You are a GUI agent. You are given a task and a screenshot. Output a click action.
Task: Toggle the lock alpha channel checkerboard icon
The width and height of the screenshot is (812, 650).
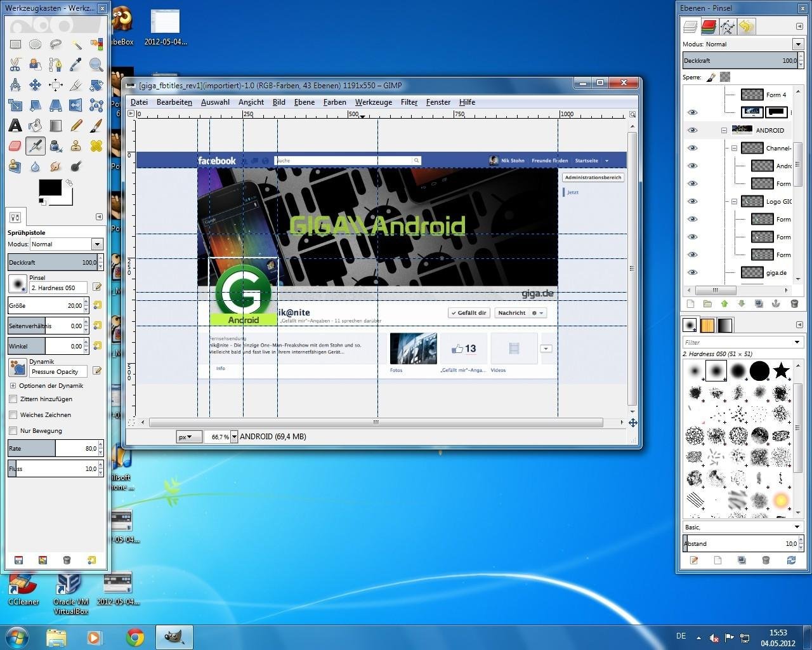725,77
